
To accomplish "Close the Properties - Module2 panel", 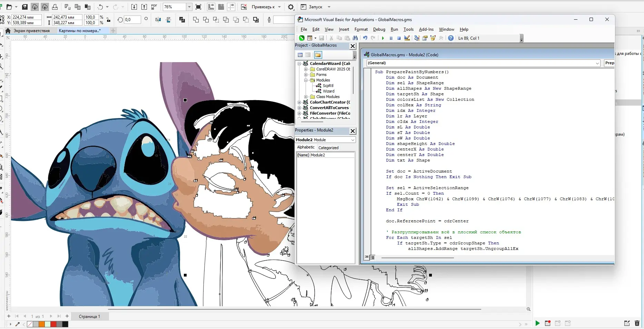I will (353, 131).
